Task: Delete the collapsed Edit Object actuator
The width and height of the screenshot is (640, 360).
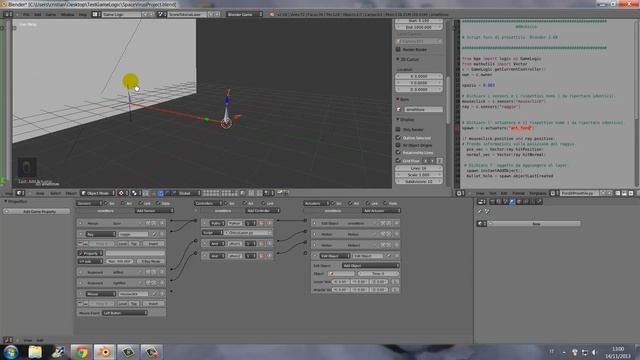Action: click(396, 223)
